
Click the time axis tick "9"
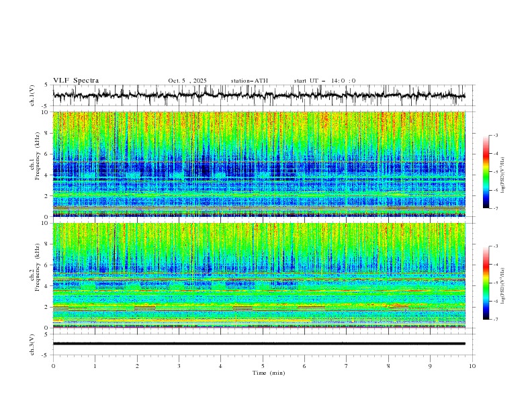tap(430, 366)
